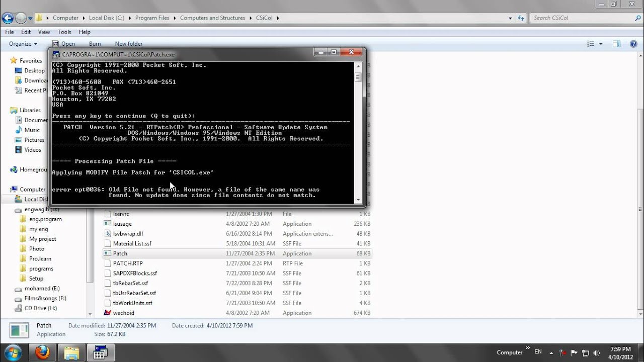Screen dimensions: 644x362
Task: Click the EN language indicator
Action: pyautogui.click(x=538, y=352)
